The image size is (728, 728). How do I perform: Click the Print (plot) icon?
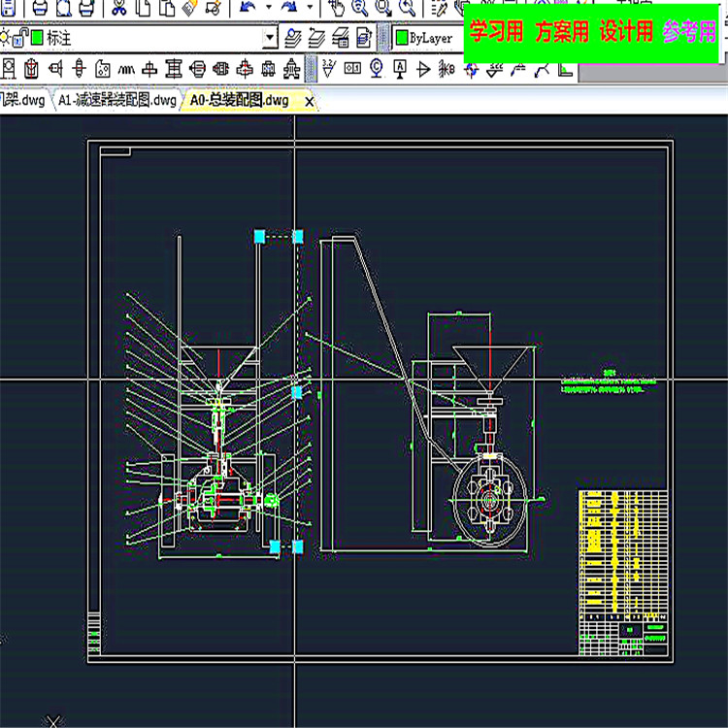40,8
